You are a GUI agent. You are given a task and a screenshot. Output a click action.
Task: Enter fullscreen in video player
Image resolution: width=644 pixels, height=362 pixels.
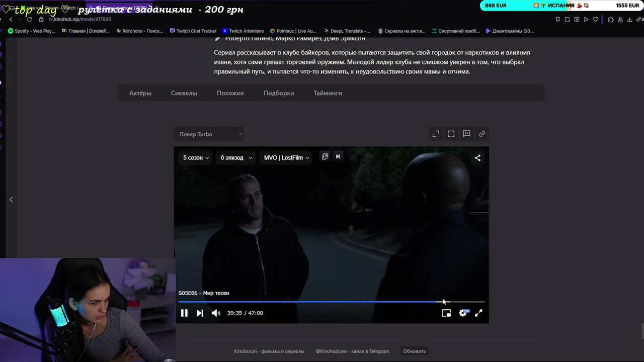point(478,313)
